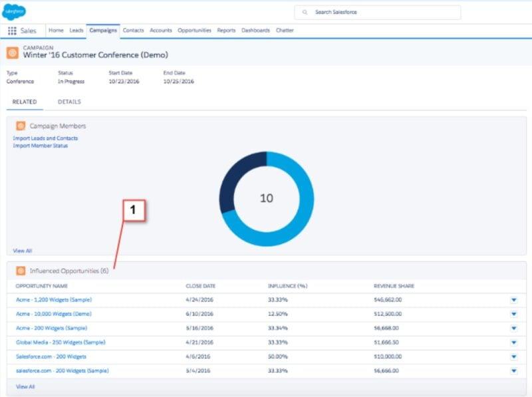Expand row actions for Acme - 200 Widgets
The height and width of the screenshot is (397, 532).
(x=514, y=329)
